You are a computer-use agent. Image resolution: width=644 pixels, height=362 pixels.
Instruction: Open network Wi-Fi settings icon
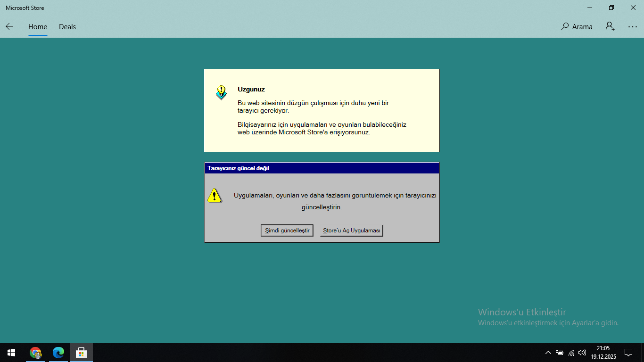point(571,353)
